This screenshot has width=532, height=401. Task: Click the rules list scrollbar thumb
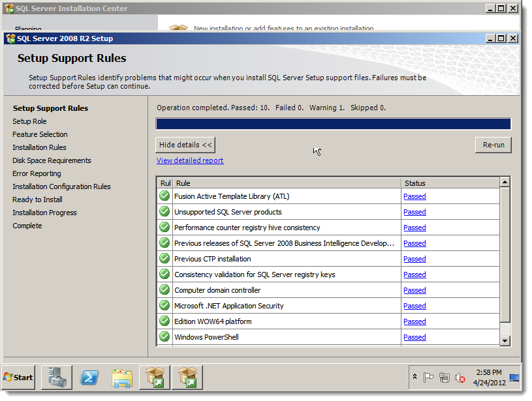(505, 254)
